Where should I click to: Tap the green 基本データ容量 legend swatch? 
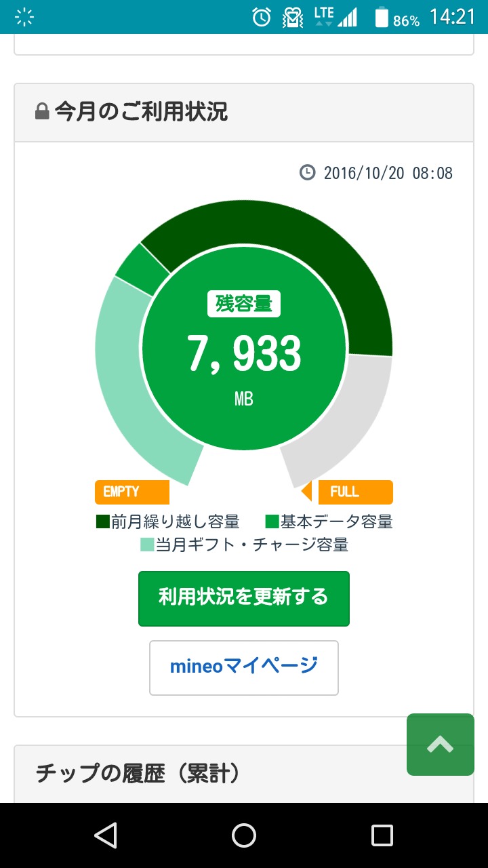(272, 521)
